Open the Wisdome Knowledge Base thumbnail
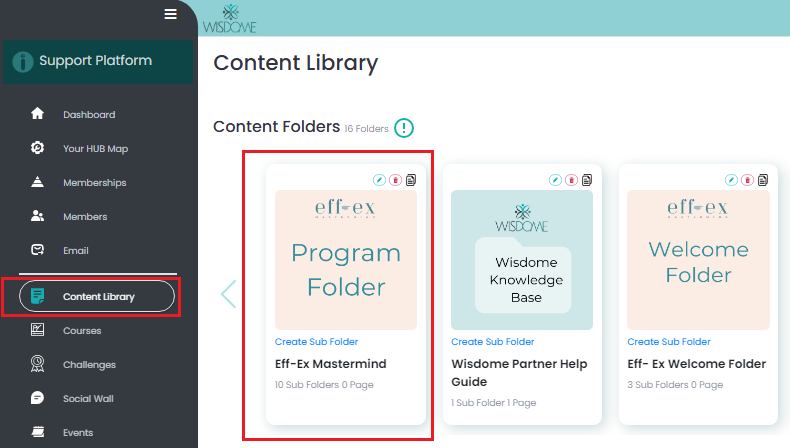The height and width of the screenshot is (448, 790). (522, 260)
